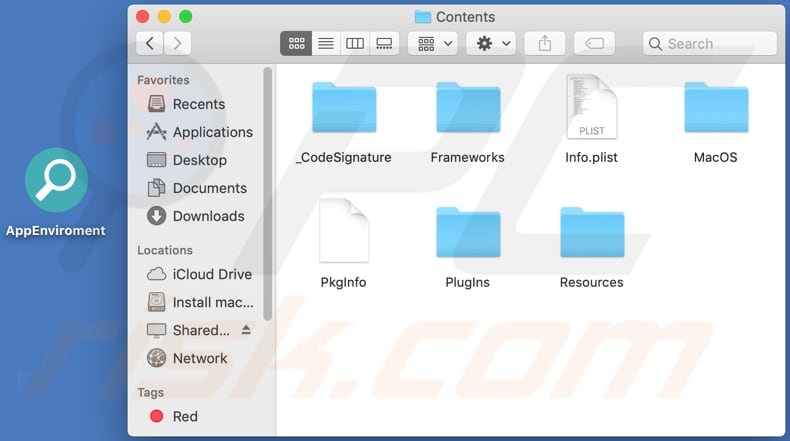Select Documents in the sidebar

click(x=199, y=188)
